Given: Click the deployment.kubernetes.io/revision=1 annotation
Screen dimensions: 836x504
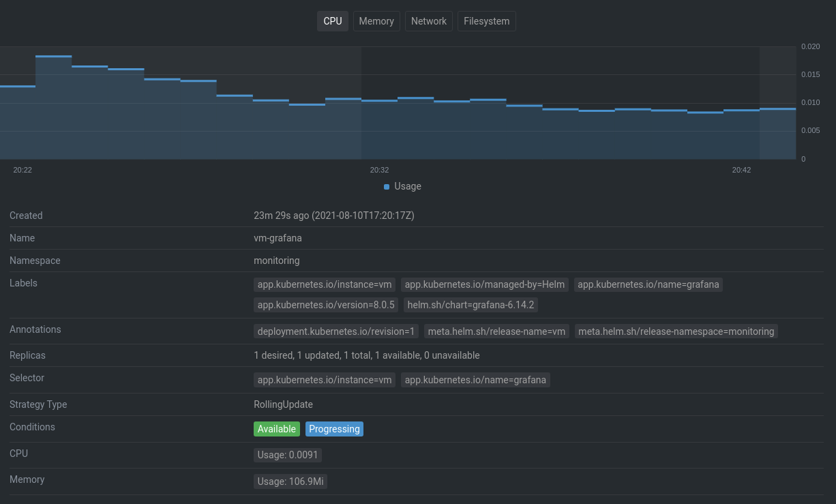Looking at the screenshot, I should tap(335, 331).
